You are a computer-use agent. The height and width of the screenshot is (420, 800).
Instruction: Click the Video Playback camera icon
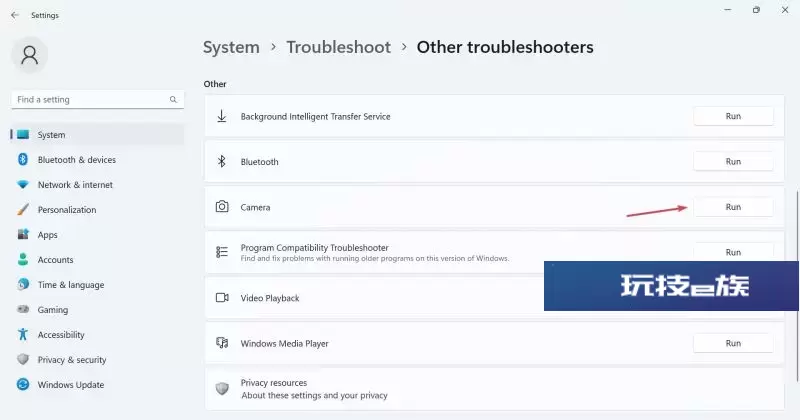[x=222, y=298]
